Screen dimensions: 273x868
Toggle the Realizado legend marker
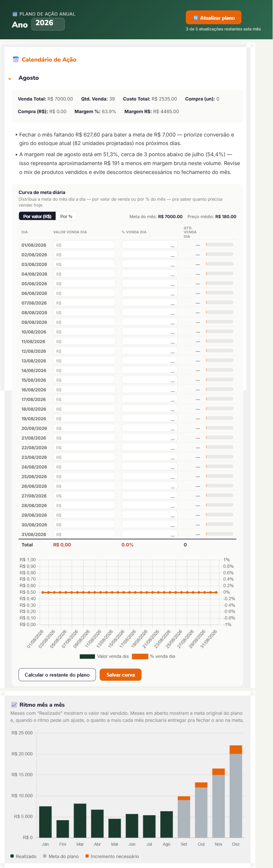pos(12,856)
